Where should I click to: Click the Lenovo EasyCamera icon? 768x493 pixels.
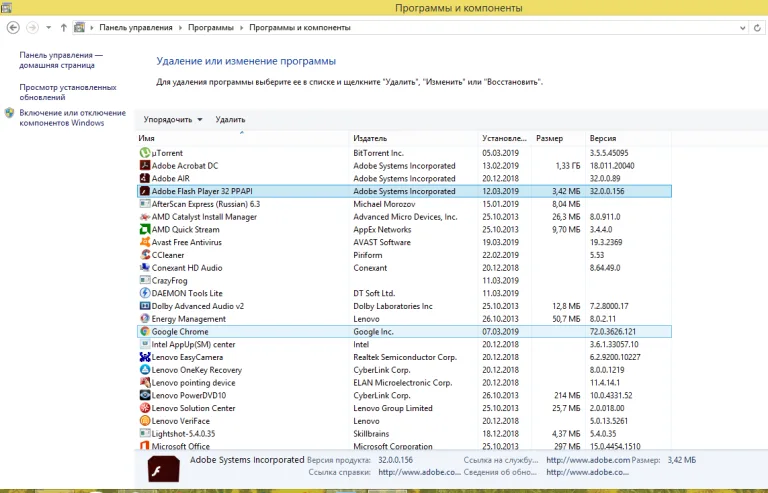[144, 357]
